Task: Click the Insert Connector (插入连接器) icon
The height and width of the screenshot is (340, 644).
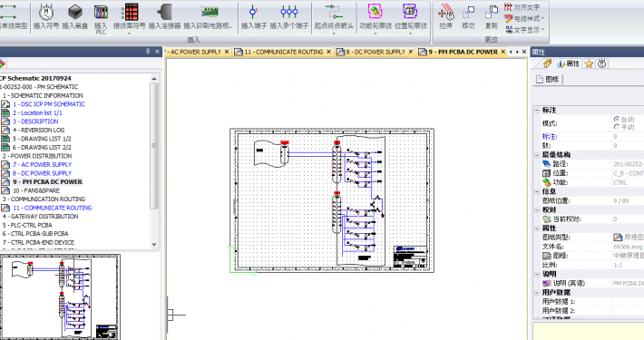Action: point(165,13)
